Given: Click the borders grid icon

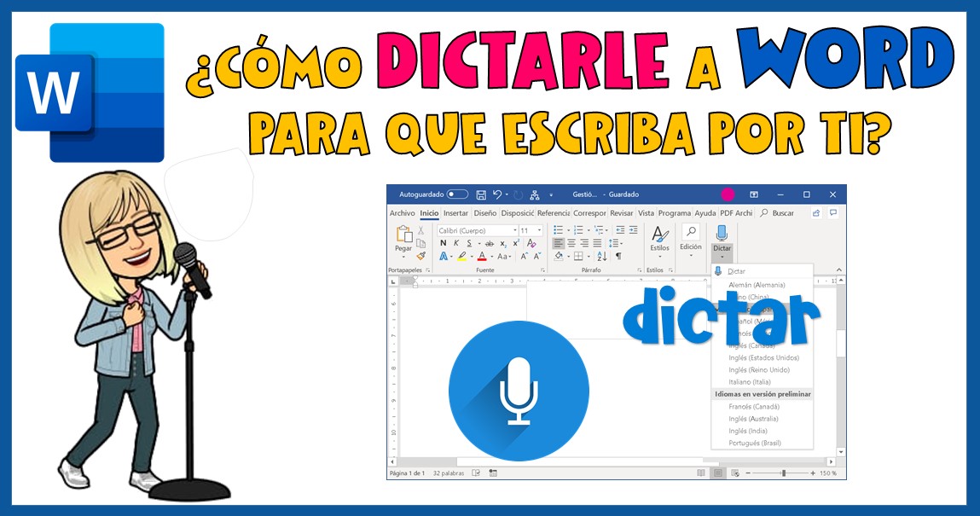Looking at the screenshot, I should click(x=579, y=256).
